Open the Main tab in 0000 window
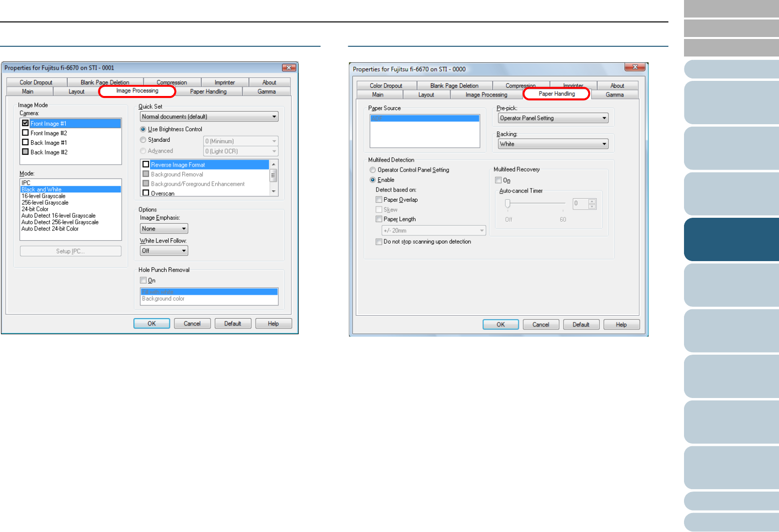The image size is (779, 532). point(378,95)
